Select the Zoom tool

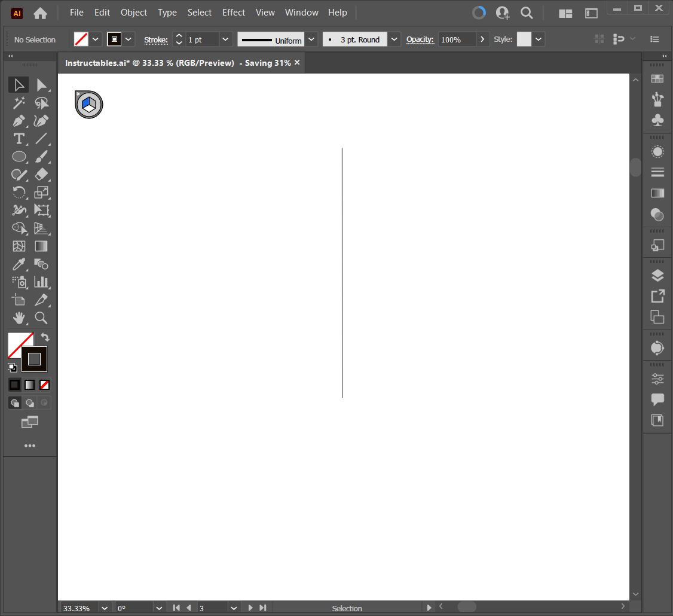click(x=41, y=318)
